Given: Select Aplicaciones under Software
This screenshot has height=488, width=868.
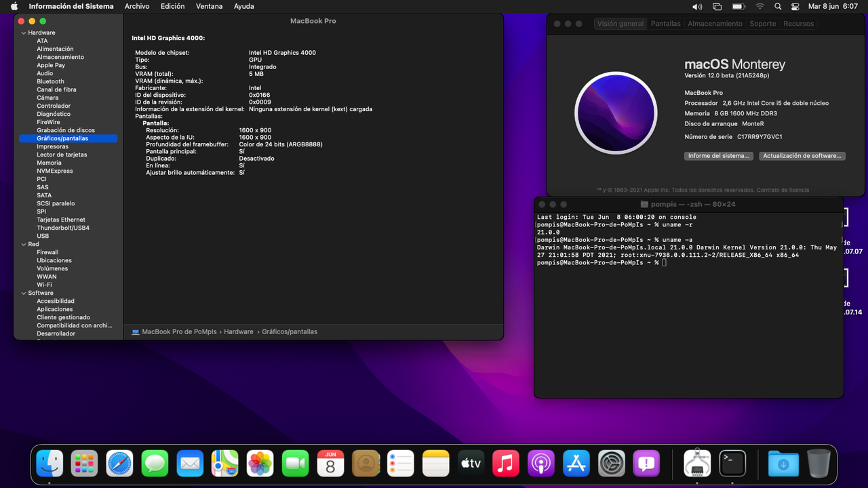Looking at the screenshot, I should tap(55, 309).
